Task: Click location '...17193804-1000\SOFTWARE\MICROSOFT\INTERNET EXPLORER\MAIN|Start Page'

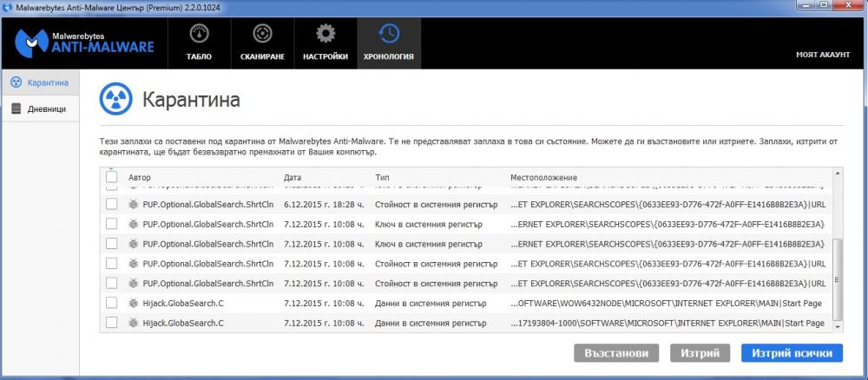Action: pyautogui.click(x=667, y=323)
